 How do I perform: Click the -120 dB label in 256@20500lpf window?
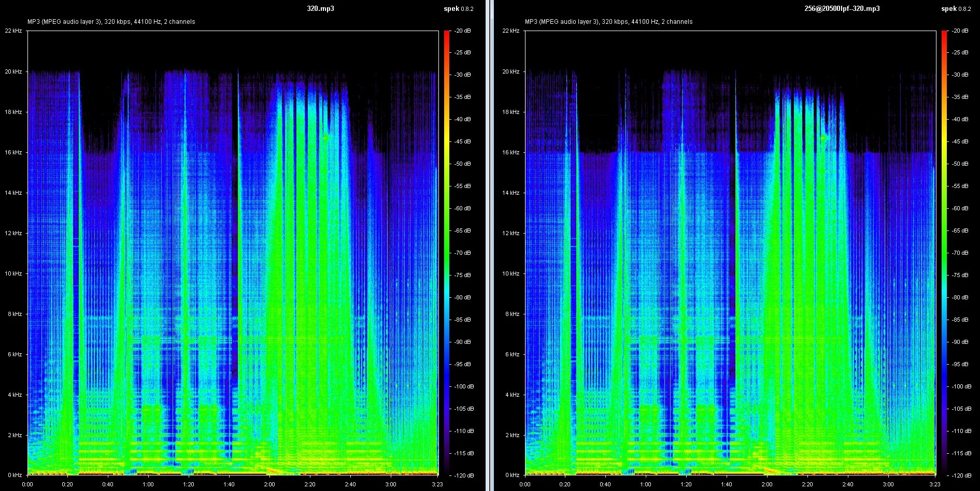coord(961,475)
